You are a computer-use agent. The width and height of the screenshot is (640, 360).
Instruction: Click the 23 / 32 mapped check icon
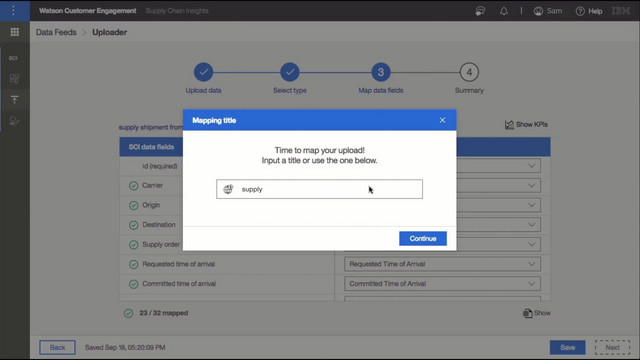(x=128, y=313)
